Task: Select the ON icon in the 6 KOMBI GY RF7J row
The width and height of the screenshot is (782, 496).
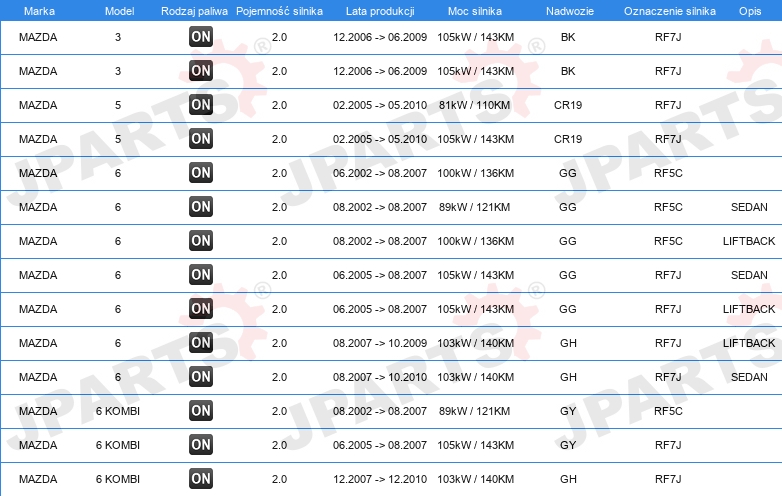Action: point(201,445)
